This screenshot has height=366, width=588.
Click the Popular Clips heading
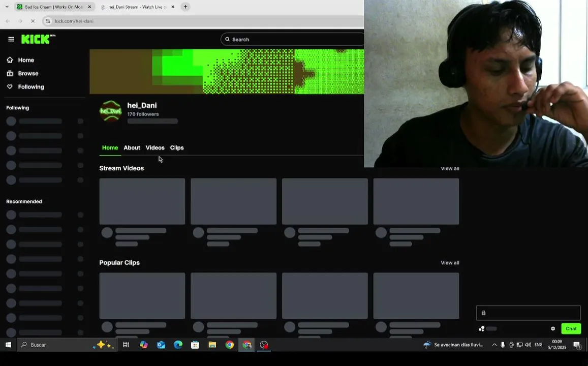click(119, 263)
